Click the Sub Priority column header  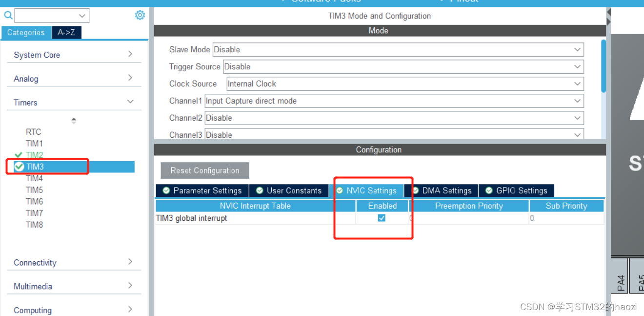coord(566,206)
